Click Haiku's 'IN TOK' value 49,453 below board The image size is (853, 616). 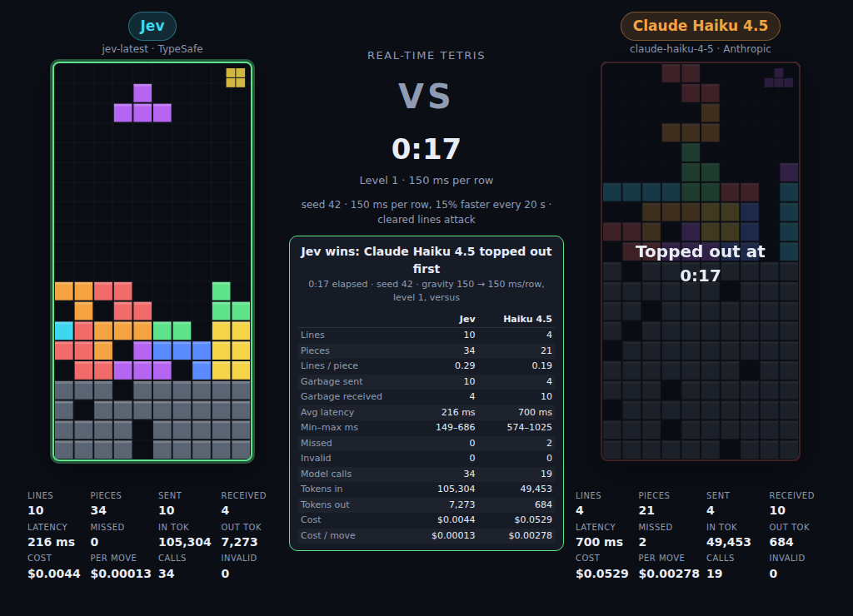[x=728, y=542]
